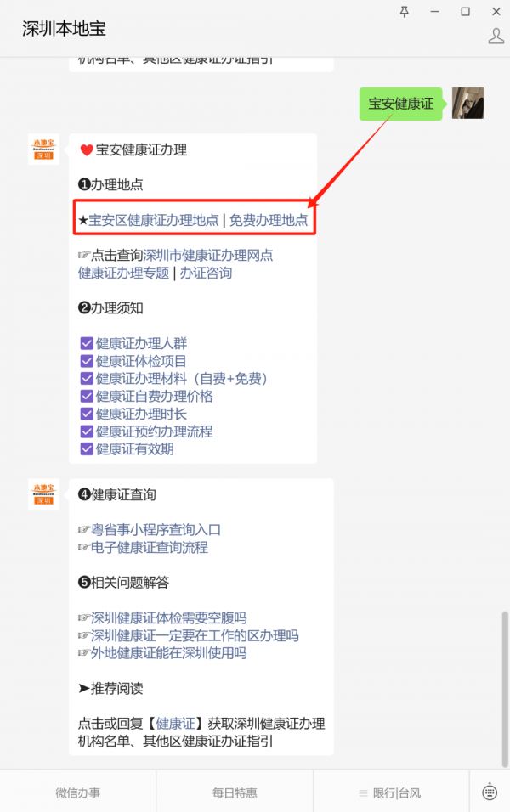The width and height of the screenshot is (510, 812).
Task: Click the green 宝安健康证 message bubble
Action: coord(400,104)
